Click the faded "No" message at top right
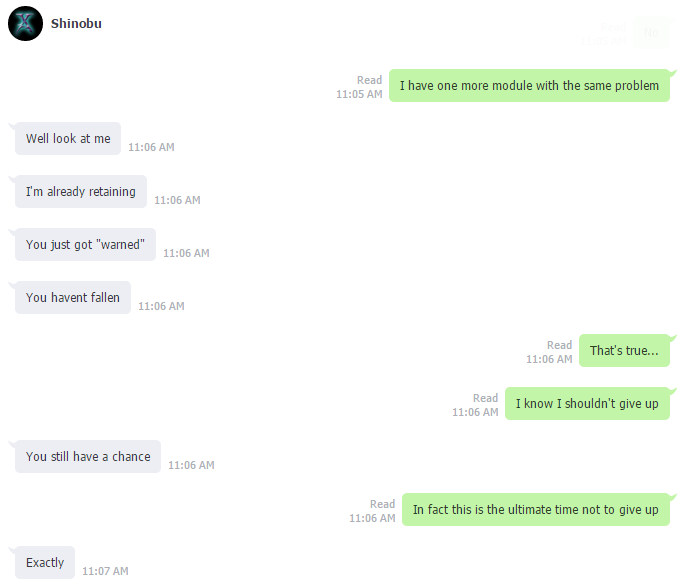 651,33
